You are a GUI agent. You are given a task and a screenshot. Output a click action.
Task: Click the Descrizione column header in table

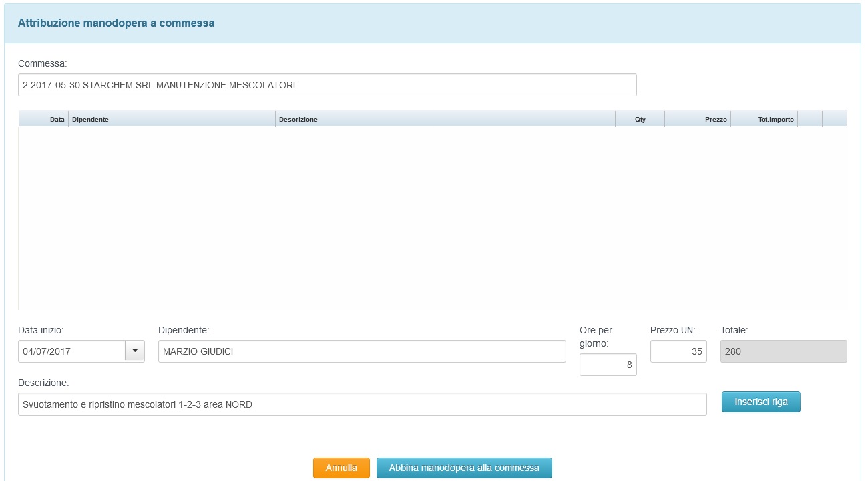click(445, 119)
